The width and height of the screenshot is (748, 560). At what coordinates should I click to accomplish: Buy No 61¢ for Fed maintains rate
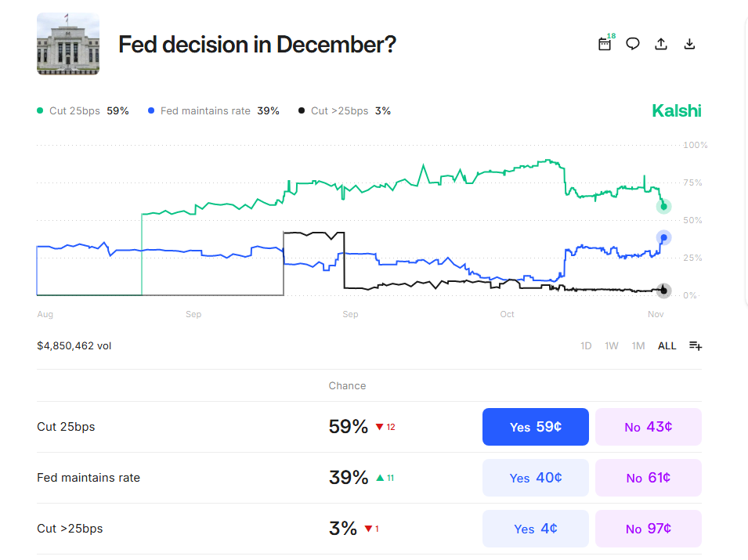coord(648,478)
